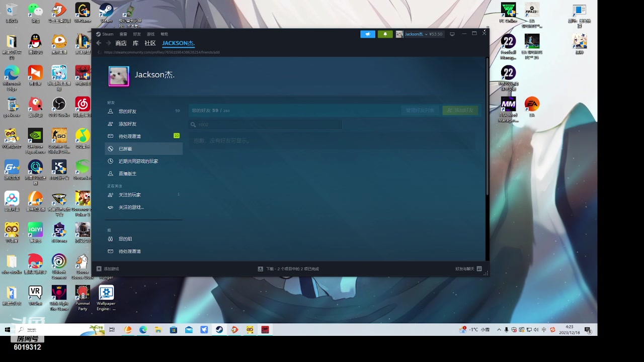Open the FIFA 23 desktop shortcut
The image size is (644, 362).
[532, 15]
